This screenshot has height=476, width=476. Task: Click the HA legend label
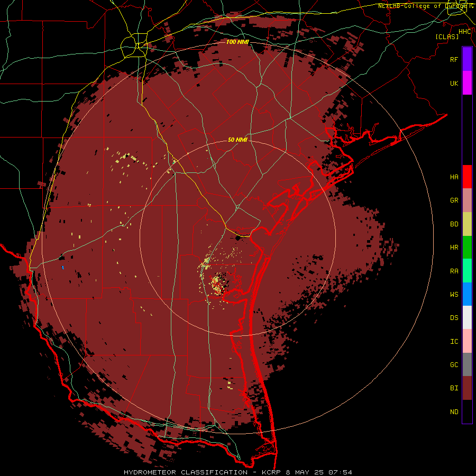pyautogui.click(x=454, y=177)
